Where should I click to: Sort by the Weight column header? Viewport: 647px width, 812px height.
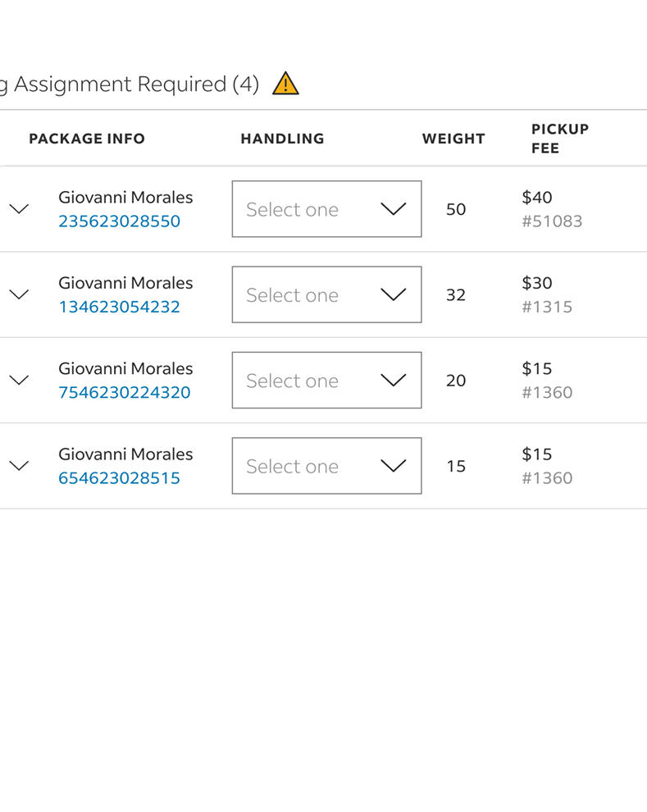pyautogui.click(x=453, y=139)
